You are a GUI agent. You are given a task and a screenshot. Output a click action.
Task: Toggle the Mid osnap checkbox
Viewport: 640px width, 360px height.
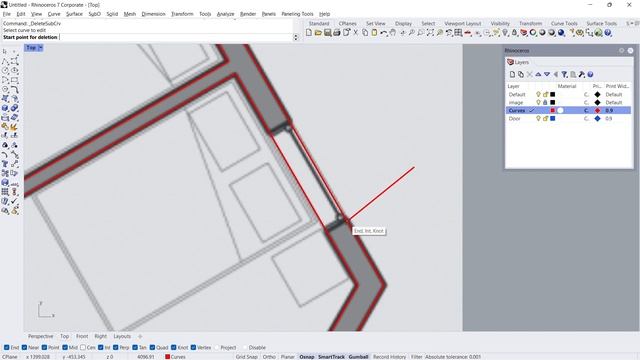[65, 347]
